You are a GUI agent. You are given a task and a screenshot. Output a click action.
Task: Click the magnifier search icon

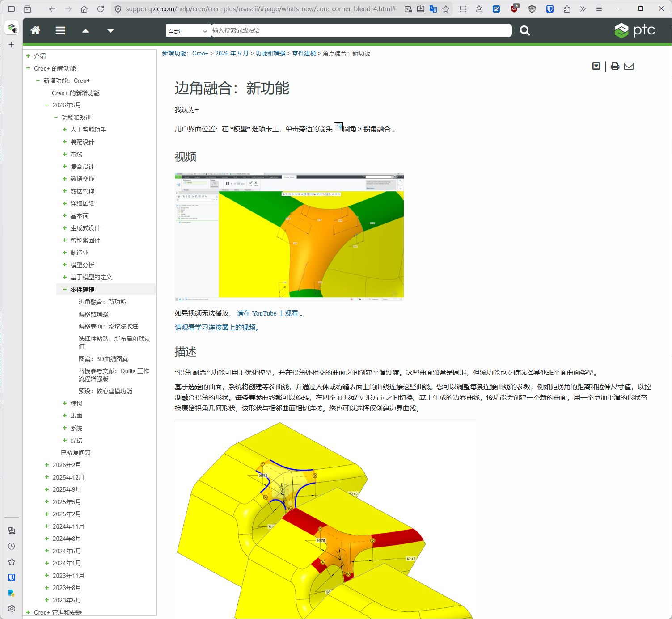(x=525, y=30)
